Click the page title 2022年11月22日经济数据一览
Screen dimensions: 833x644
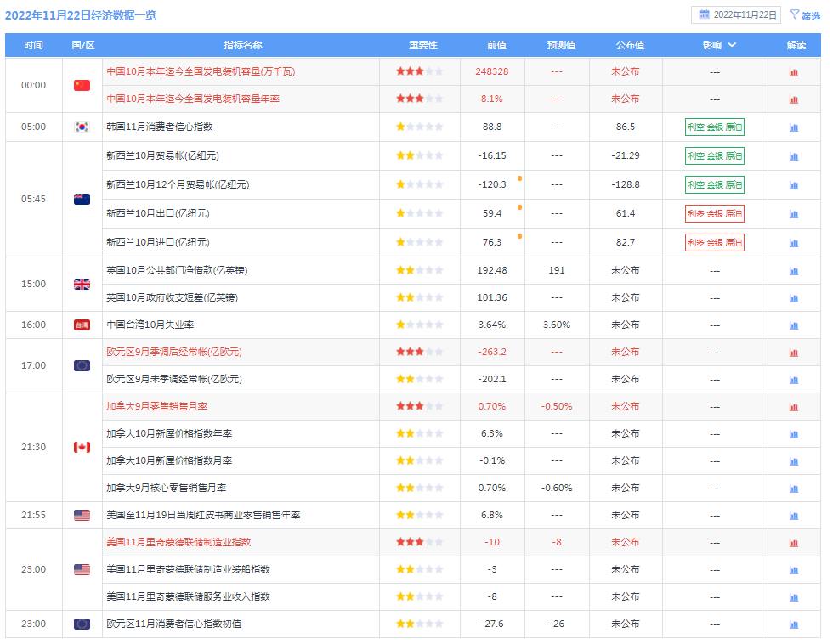click(x=81, y=15)
